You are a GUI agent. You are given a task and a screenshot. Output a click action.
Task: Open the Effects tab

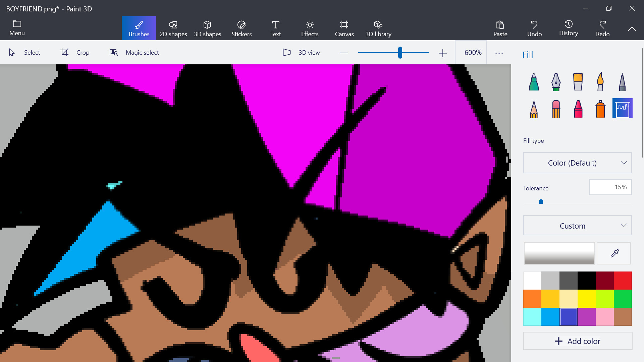(310, 28)
